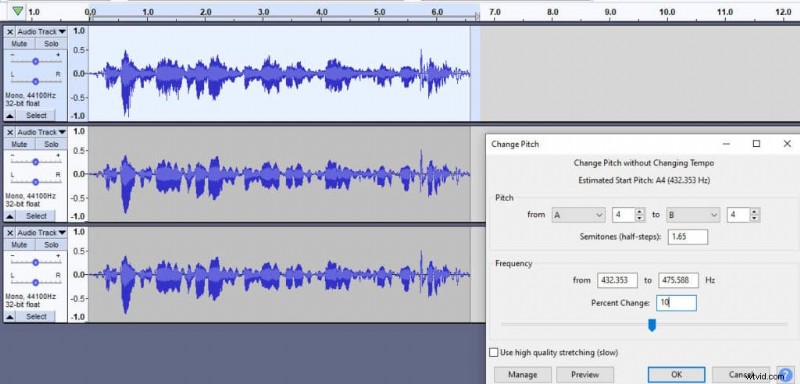Click Select on the second track
This screenshot has height=384, width=800.
pos(36,216)
